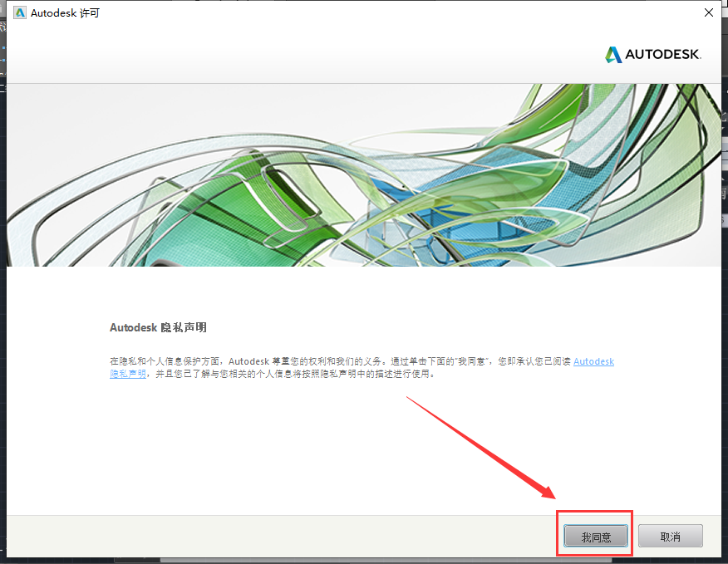This screenshot has height=564, width=728.
Task: Follow the 隐私声明 link on the second line
Action: (x=127, y=374)
